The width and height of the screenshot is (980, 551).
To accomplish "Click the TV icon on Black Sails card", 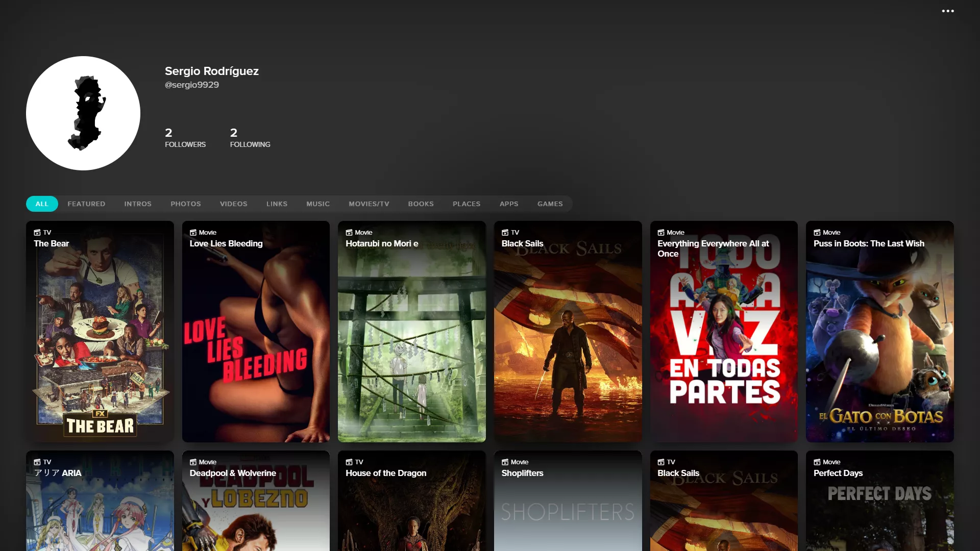I will coord(506,232).
